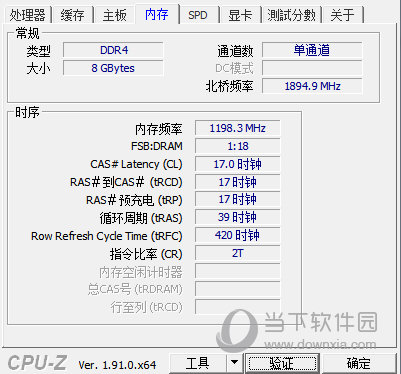Viewport: 401px width, 374px height.
Task: Click the 北桥频率 label
Action: 229,86
